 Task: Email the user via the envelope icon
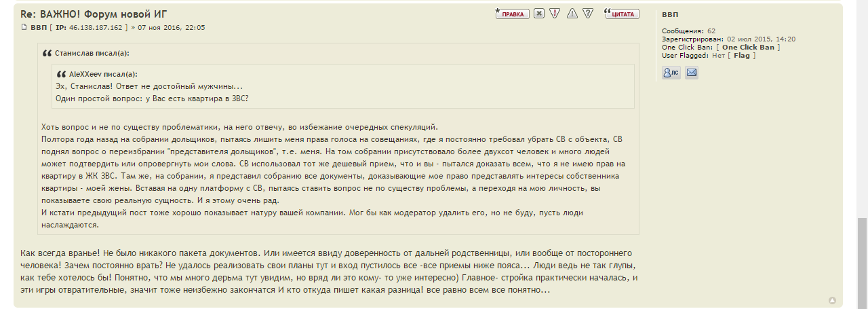pyautogui.click(x=692, y=73)
